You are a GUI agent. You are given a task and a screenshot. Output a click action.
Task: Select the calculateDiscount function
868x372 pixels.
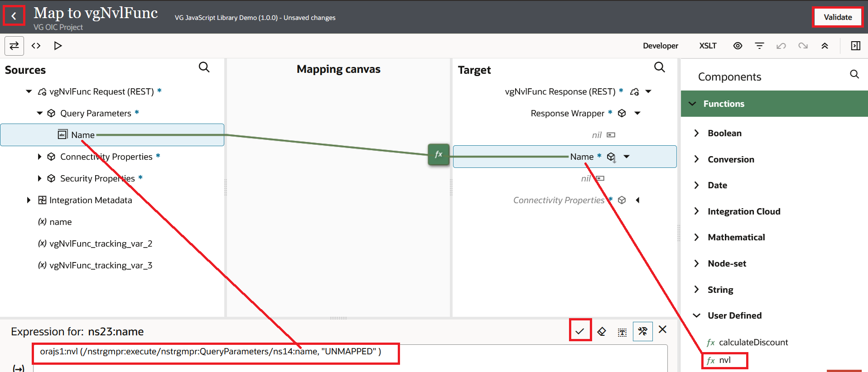click(x=753, y=342)
